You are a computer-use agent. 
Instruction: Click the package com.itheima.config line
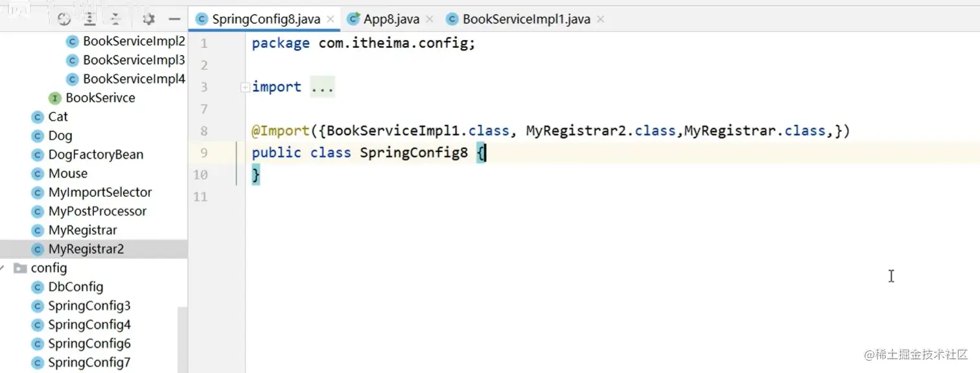tap(364, 43)
